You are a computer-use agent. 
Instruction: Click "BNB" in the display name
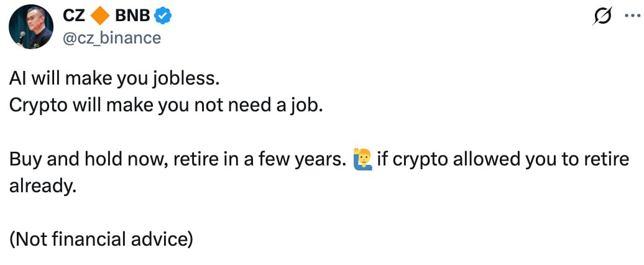pyautogui.click(x=133, y=17)
